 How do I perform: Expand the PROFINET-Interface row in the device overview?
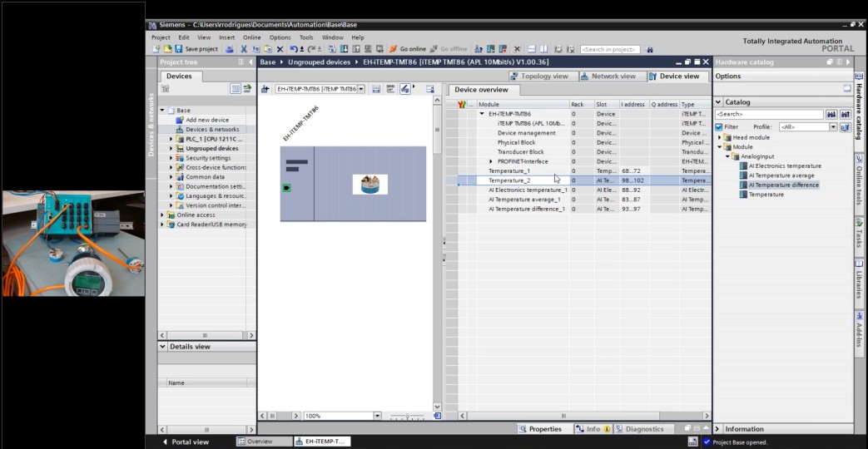click(490, 161)
